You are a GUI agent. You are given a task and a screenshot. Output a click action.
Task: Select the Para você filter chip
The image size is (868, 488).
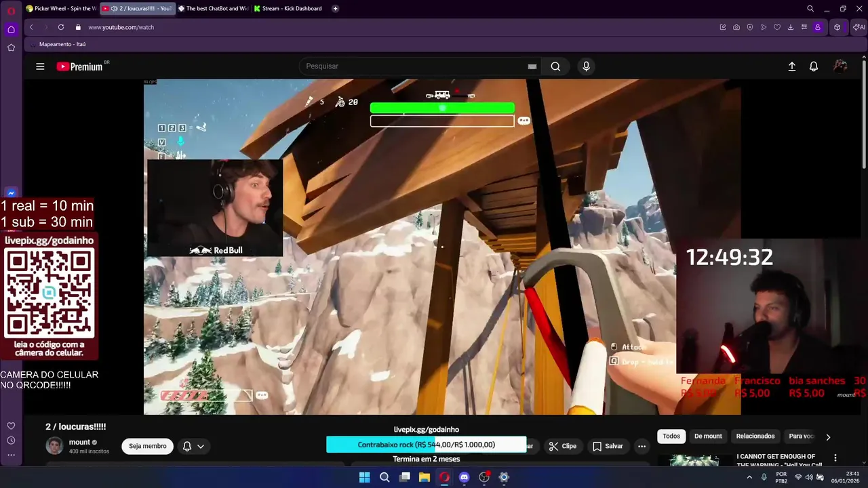coord(801,436)
